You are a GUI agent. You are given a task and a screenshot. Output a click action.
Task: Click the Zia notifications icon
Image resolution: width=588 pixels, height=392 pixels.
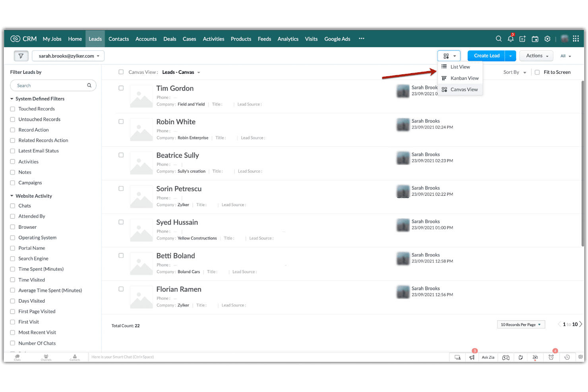[535, 357]
